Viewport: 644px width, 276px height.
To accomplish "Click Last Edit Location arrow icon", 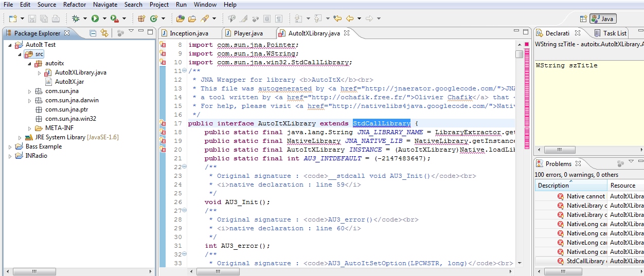I will pyautogui.click(x=337, y=19).
